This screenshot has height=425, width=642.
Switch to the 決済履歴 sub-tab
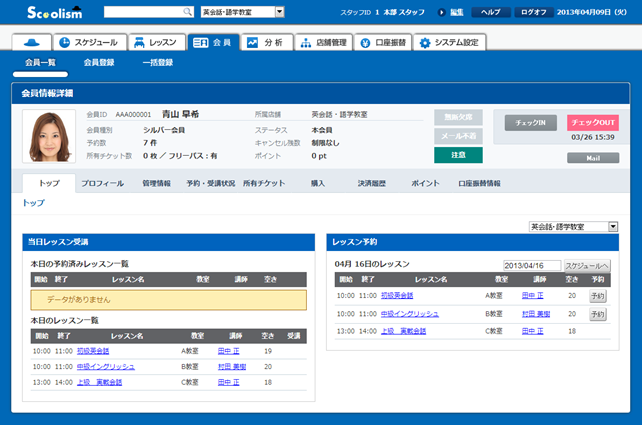[x=372, y=184]
